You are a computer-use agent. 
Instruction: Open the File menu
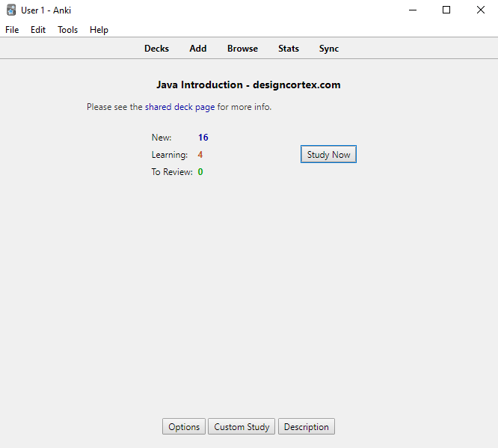click(x=12, y=30)
